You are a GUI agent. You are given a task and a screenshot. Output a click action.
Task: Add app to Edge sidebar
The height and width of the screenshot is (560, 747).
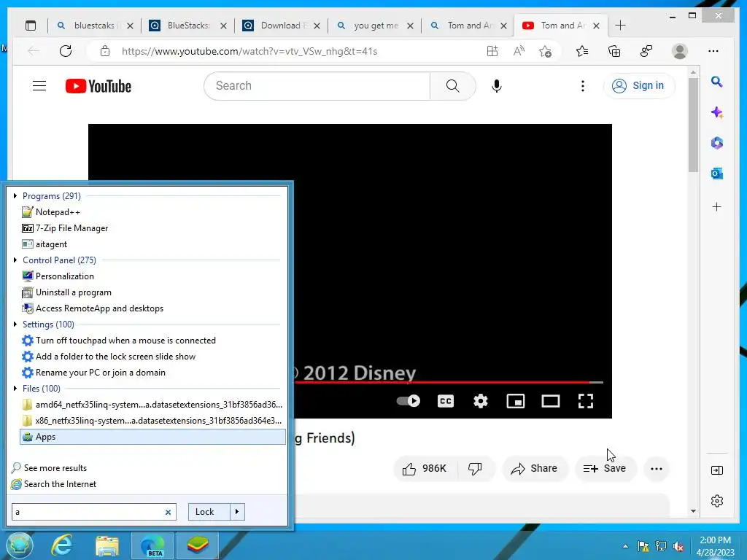click(x=716, y=206)
